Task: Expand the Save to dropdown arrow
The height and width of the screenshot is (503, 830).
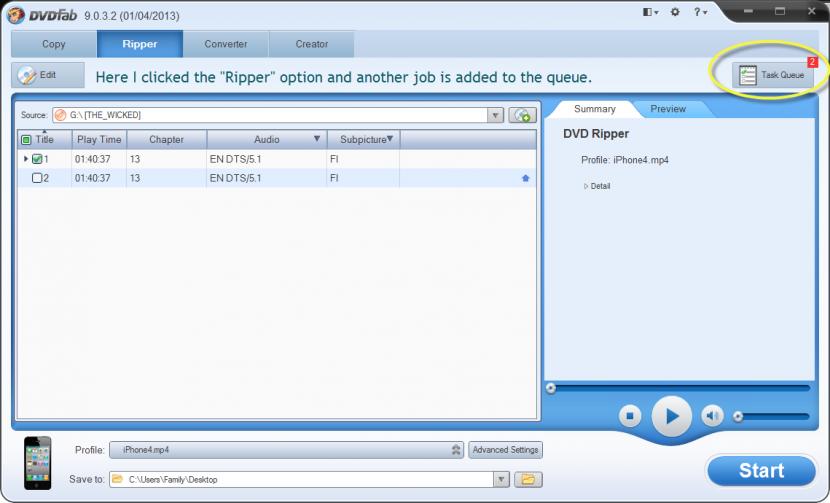Action: (501, 480)
